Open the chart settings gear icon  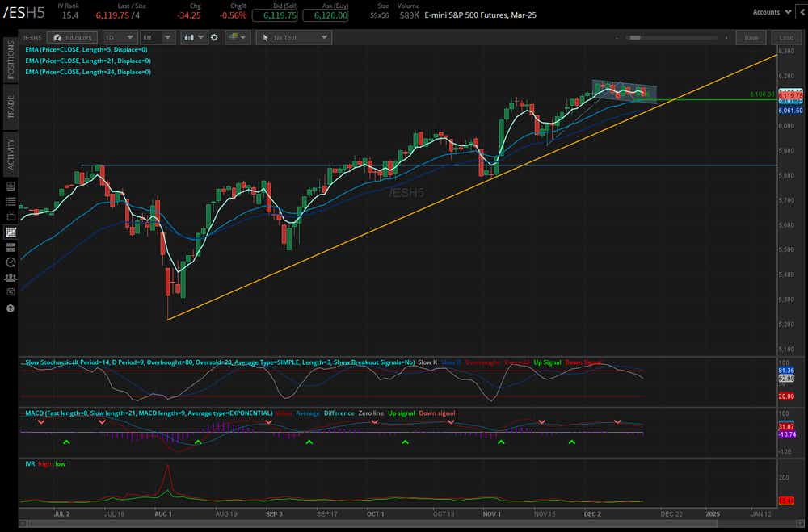tap(215, 37)
